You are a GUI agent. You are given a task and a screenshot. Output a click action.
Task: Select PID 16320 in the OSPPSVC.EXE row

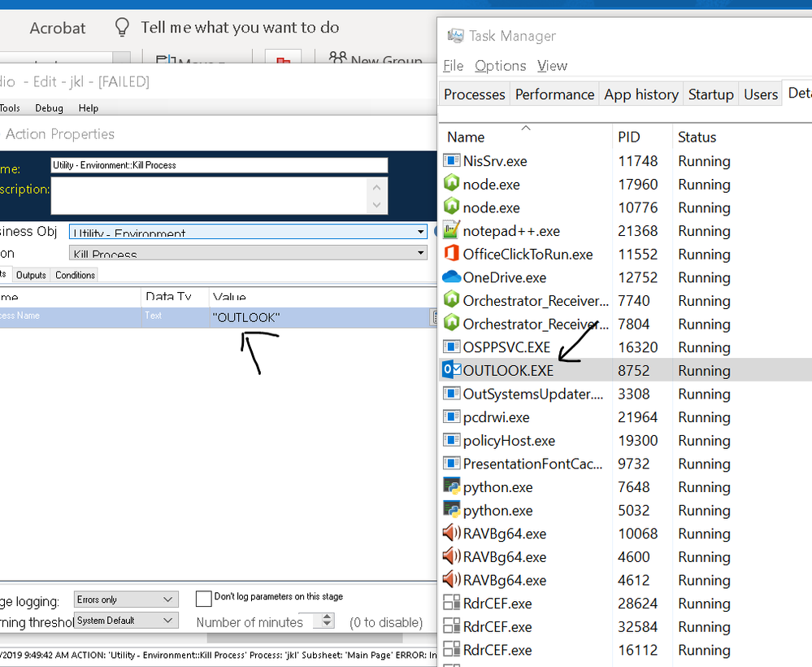(x=637, y=347)
